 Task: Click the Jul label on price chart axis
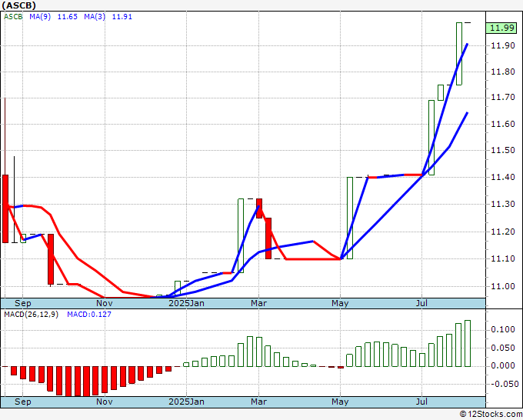tap(421, 303)
